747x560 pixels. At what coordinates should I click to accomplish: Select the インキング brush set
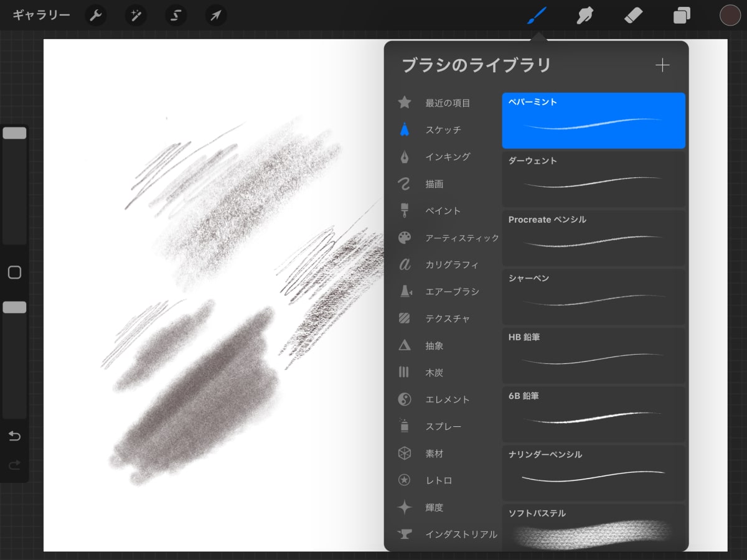[x=448, y=157]
